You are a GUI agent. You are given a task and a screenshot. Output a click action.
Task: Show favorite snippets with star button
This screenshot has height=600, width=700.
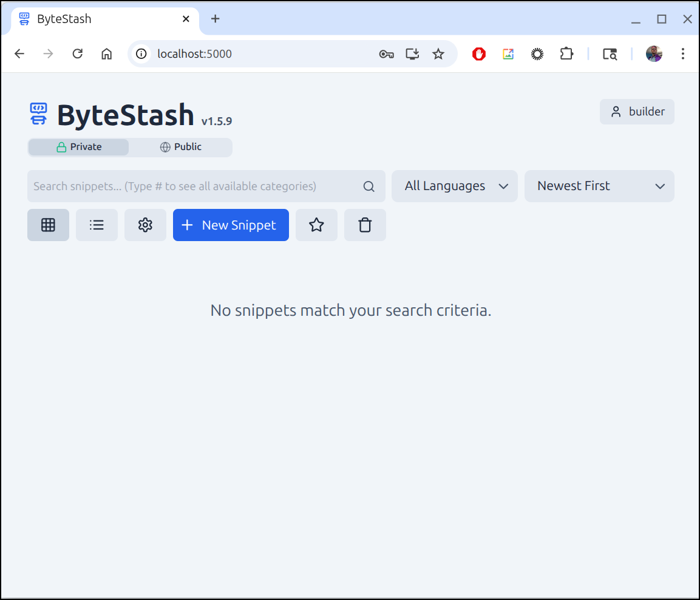(x=316, y=225)
